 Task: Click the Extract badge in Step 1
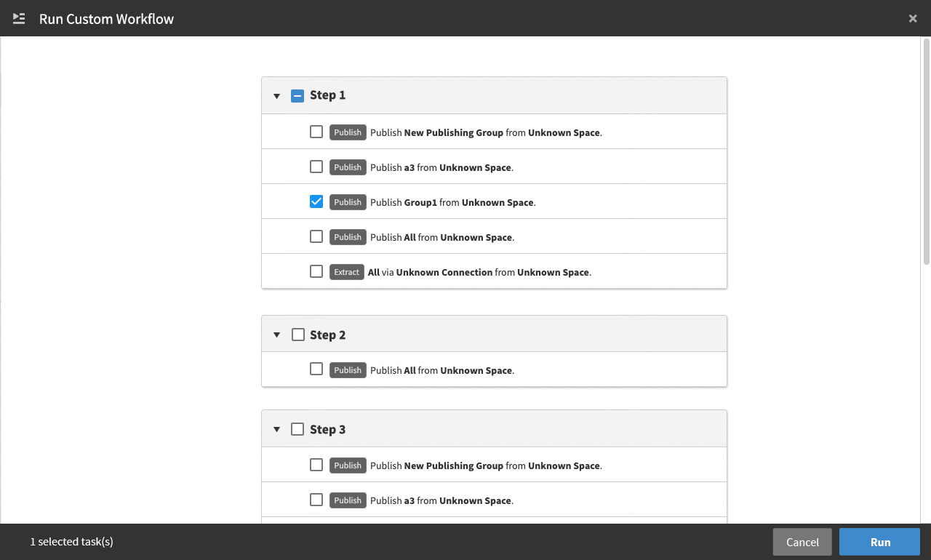(346, 272)
